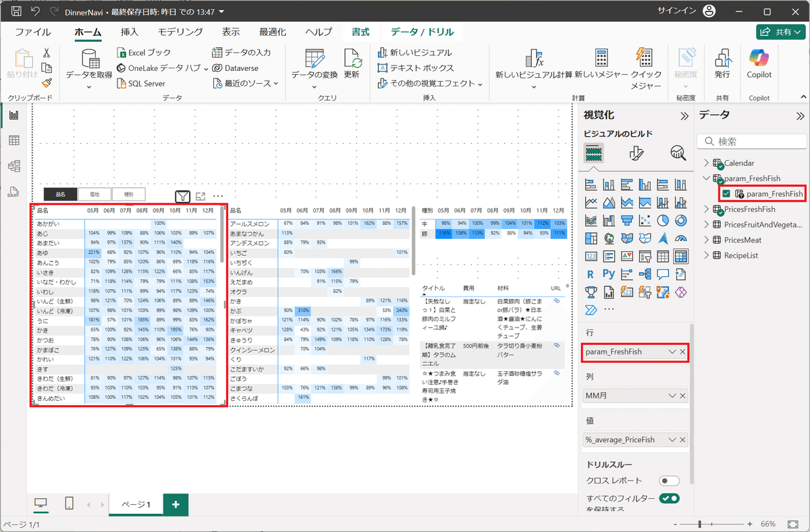
Task: Expand the PricesFreshFish table
Action: [707, 209]
